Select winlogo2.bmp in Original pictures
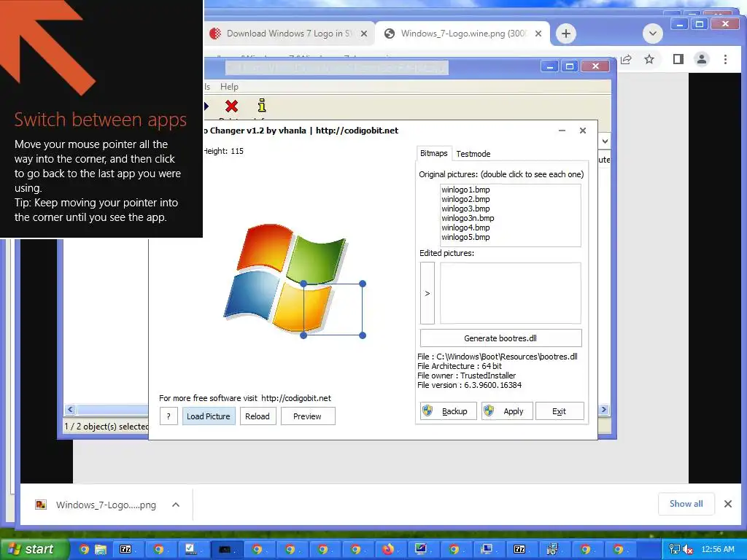 465,199
